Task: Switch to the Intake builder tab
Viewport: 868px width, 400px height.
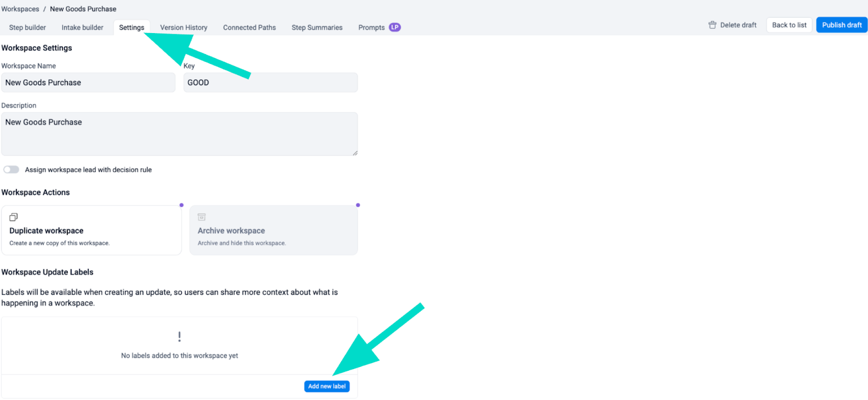Action: [82, 28]
